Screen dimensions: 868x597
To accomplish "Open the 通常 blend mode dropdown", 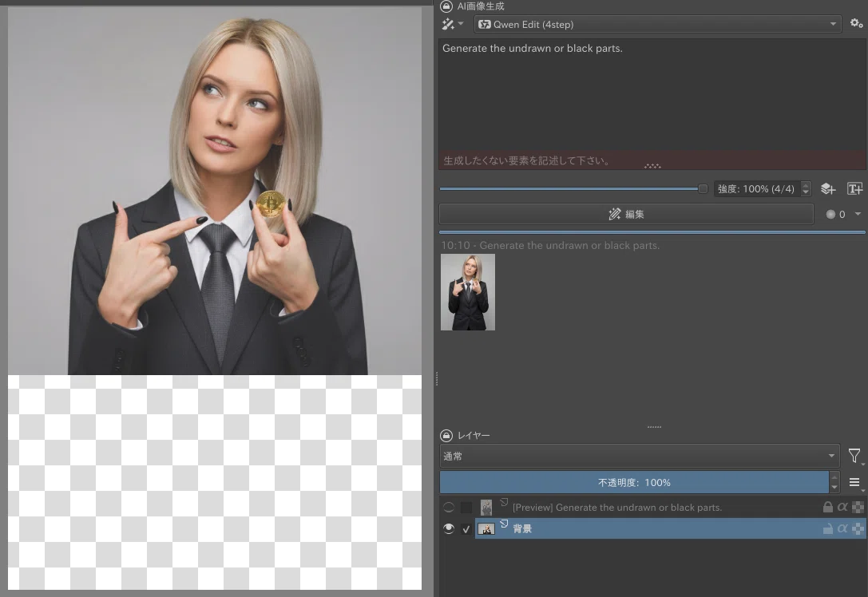I will coord(640,456).
